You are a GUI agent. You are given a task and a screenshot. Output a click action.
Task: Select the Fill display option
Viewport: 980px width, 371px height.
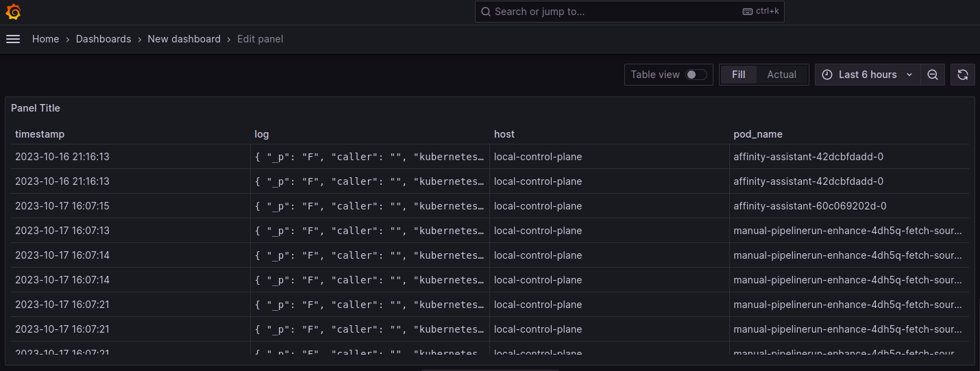click(738, 75)
